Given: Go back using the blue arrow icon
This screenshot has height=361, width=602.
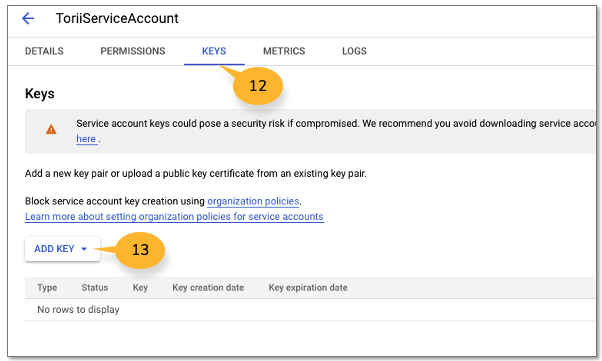Looking at the screenshot, I should click(x=28, y=18).
